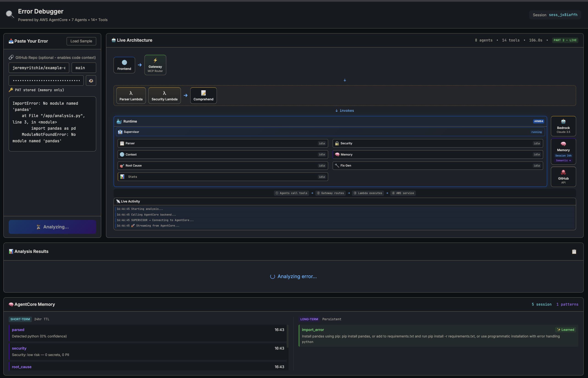588x378 pixels.
Task: Select the Gateway MCP Router node
Action: 155,65
